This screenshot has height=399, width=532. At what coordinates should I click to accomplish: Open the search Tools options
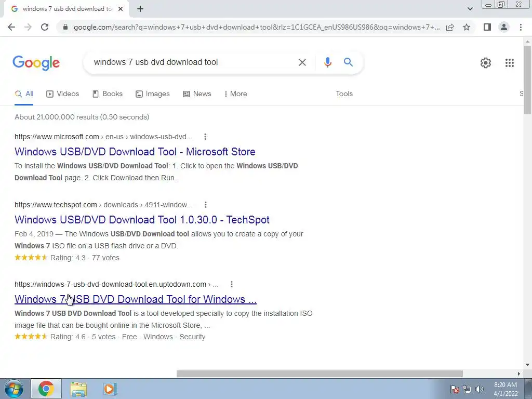coord(344,94)
